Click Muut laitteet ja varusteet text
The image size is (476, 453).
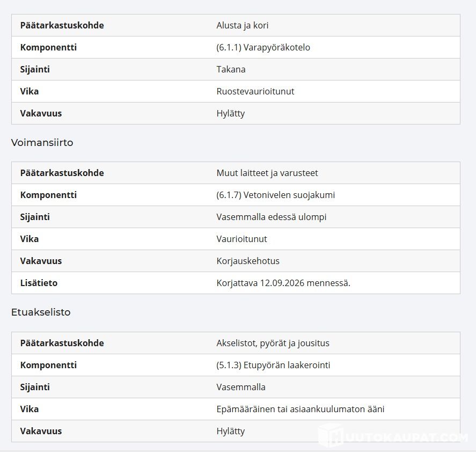267,173
